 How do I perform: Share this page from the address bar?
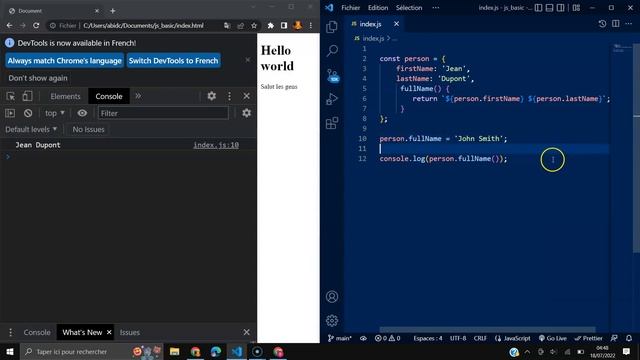240,25
